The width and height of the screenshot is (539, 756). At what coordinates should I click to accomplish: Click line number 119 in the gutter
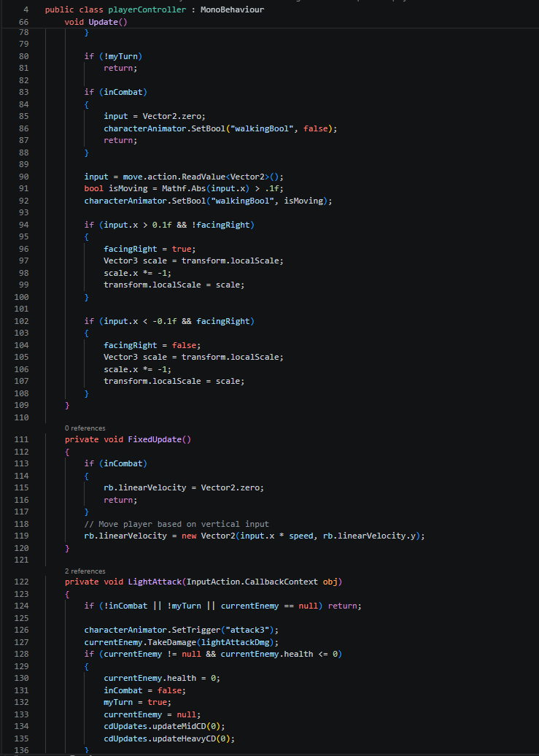click(x=21, y=536)
